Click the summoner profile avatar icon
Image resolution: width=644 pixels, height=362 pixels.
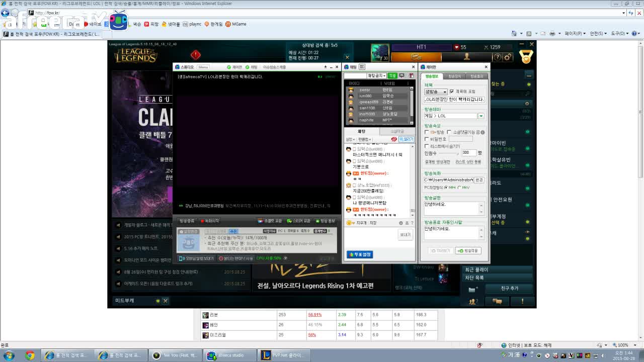click(x=380, y=52)
